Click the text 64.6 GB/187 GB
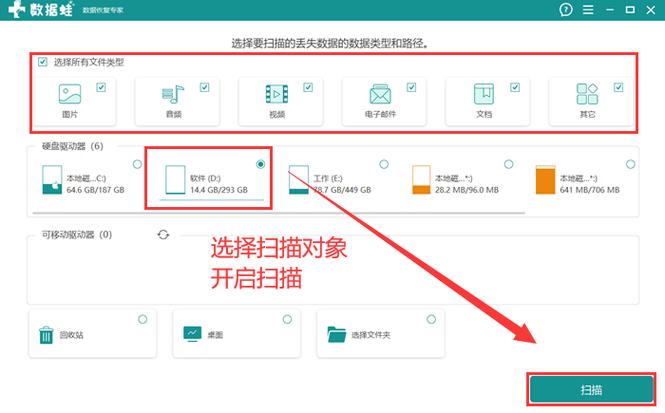The image size is (665, 413). tap(95, 190)
